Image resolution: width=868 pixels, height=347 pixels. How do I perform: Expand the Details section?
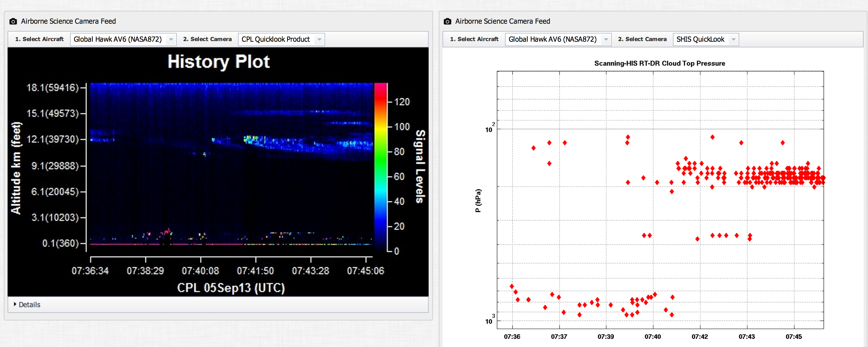pos(29,305)
